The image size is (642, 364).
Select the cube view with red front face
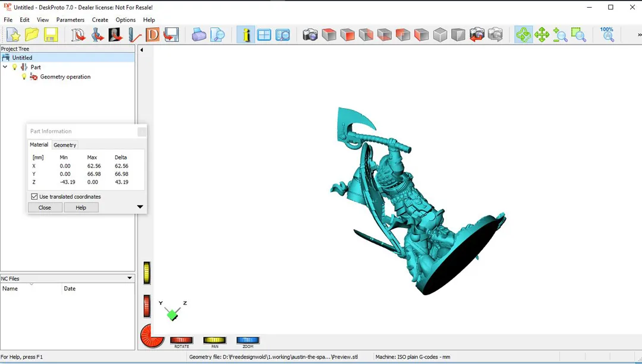347,35
